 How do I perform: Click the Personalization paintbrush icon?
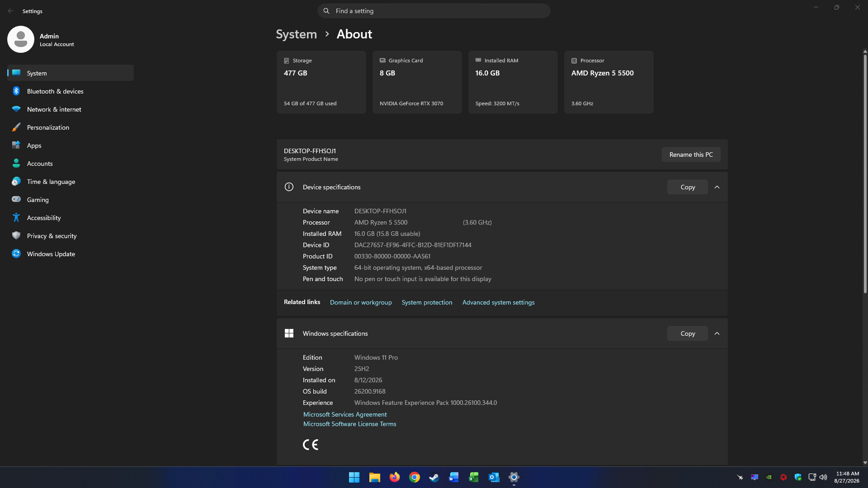(x=16, y=127)
